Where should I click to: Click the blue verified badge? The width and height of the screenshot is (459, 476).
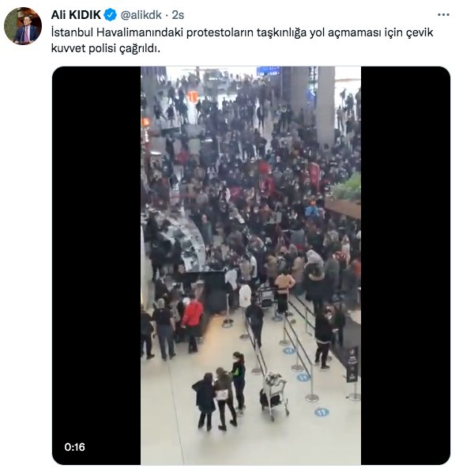tap(110, 14)
